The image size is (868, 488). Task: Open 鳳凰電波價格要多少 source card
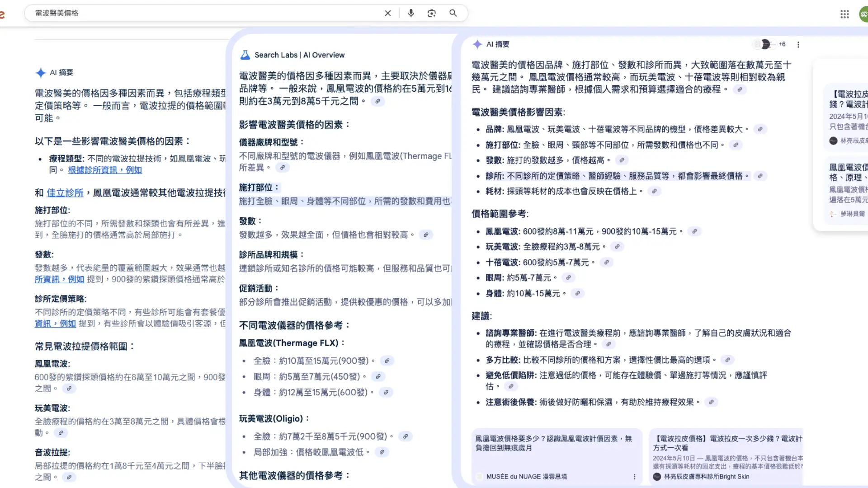[x=553, y=443]
